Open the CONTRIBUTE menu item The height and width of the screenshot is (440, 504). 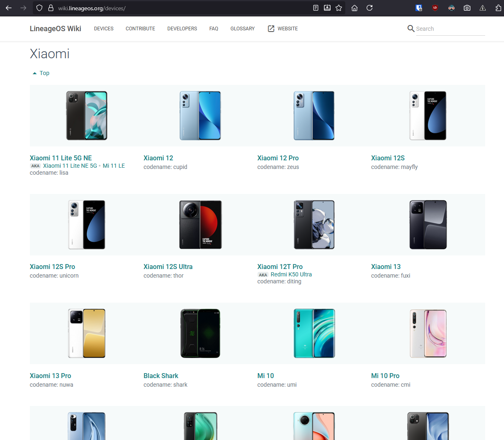click(x=140, y=29)
